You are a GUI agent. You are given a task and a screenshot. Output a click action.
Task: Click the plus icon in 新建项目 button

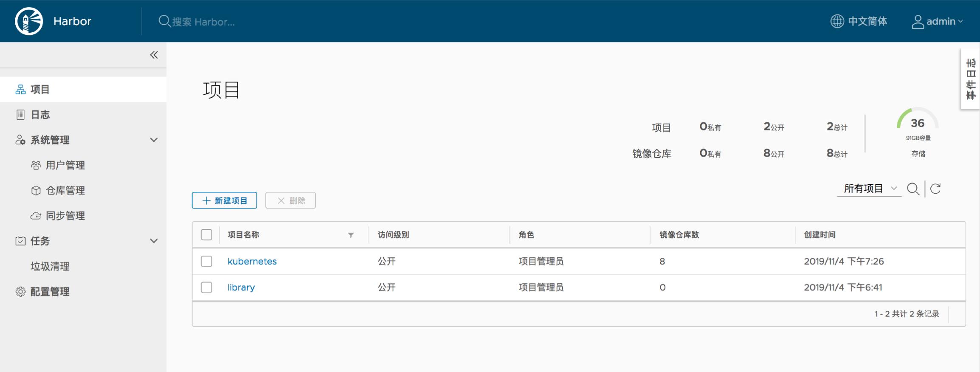click(206, 200)
